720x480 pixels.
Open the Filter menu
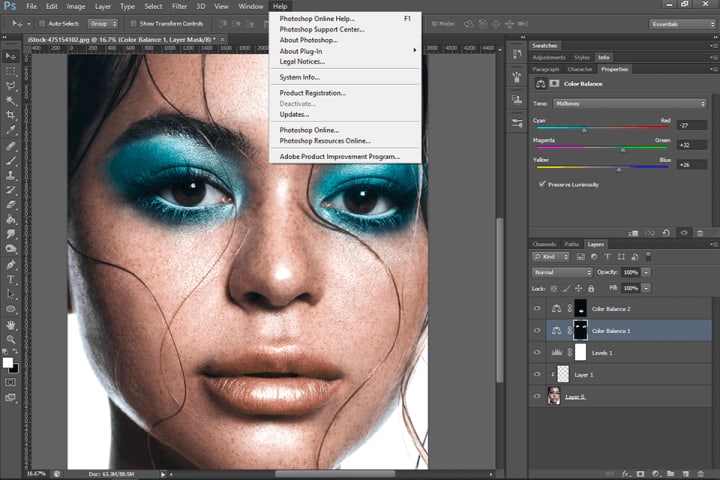[180, 6]
